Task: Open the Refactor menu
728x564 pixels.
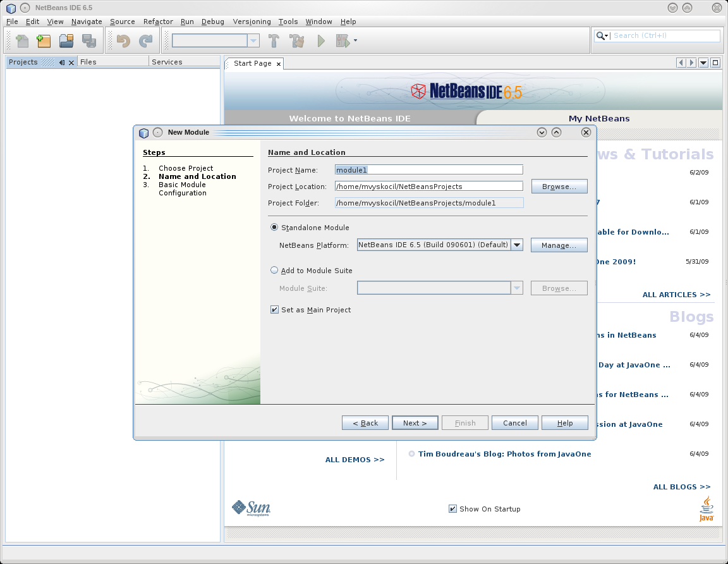Action: coord(158,21)
